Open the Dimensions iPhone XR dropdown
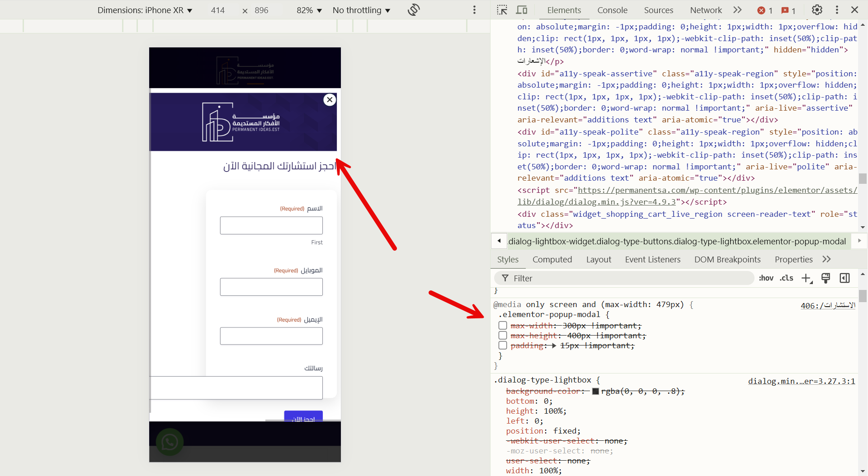Image resolution: width=868 pixels, height=476 pixels. (145, 10)
